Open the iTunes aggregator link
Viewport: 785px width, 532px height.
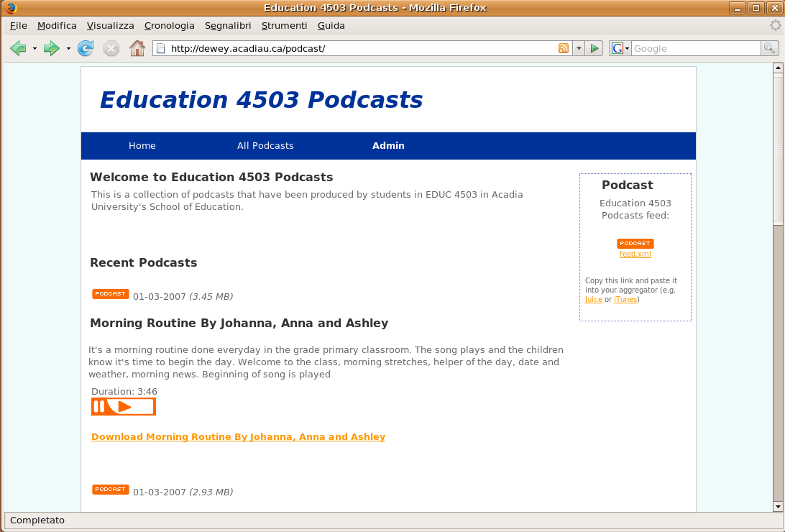(625, 299)
